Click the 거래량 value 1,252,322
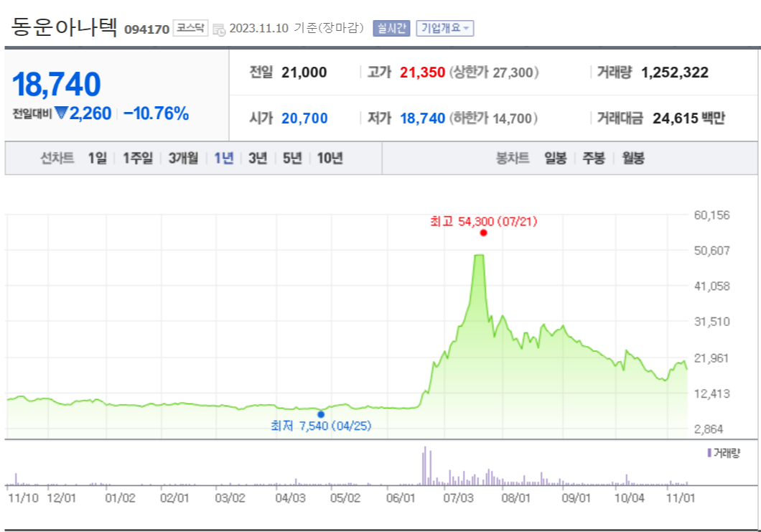Image resolution: width=761 pixels, height=532 pixels. coord(675,73)
